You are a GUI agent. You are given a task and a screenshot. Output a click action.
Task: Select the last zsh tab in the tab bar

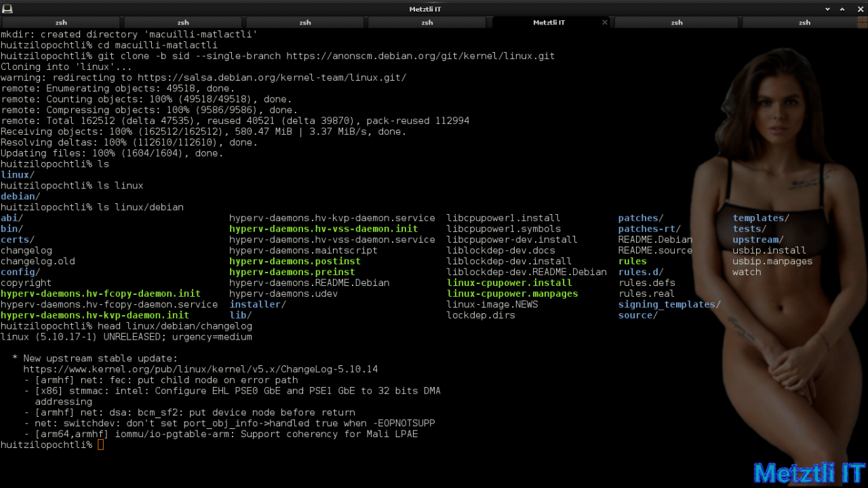tap(804, 22)
